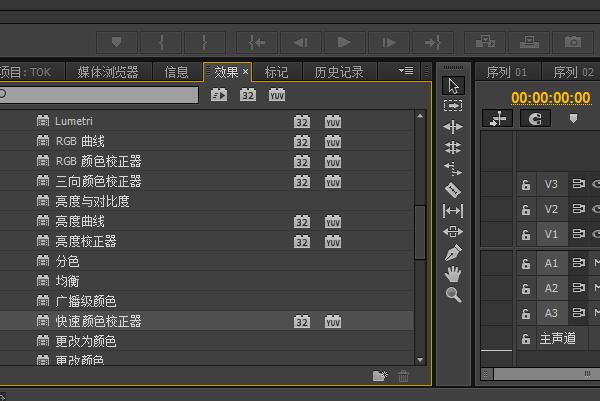Select the 快速颜色校正器 effect
Image resolution: width=600 pixels, height=401 pixels.
coord(207,321)
